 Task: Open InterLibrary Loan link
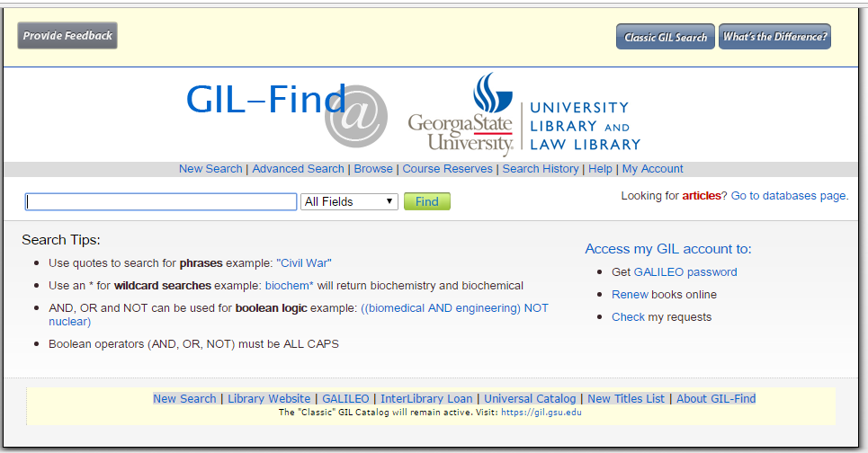pyautogui.click(x=426, y=399)
